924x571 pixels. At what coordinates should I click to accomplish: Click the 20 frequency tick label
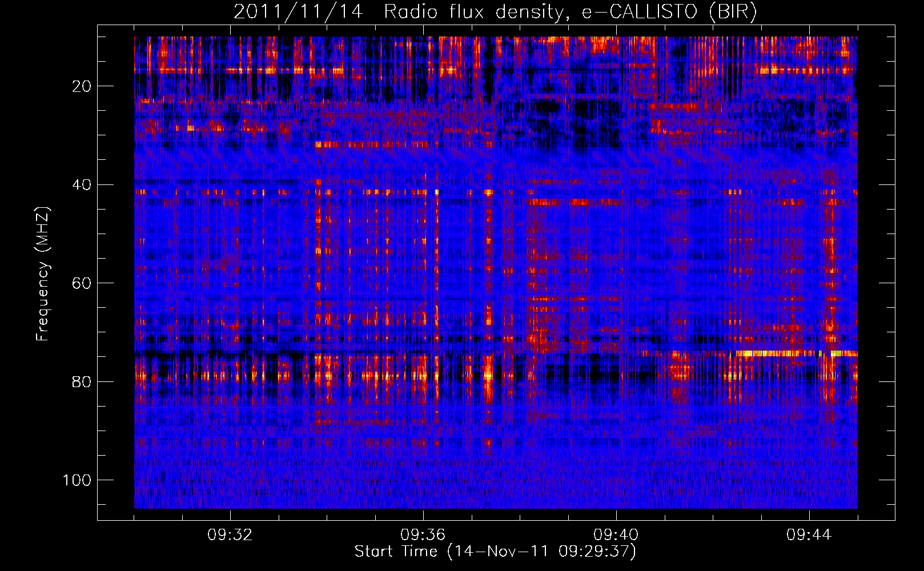[x=82, y=86]
